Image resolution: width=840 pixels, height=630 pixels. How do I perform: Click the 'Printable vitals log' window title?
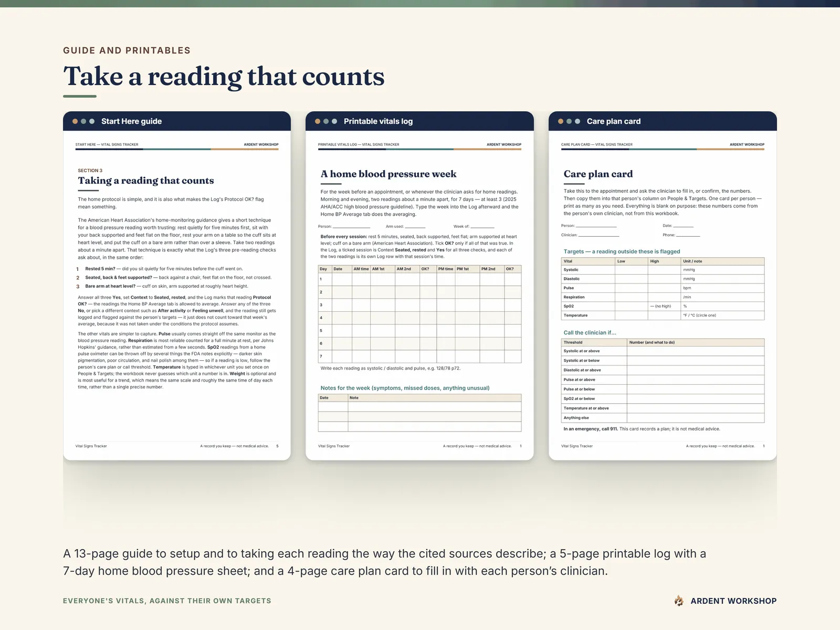pyautogui.click(x=378, y=121)
